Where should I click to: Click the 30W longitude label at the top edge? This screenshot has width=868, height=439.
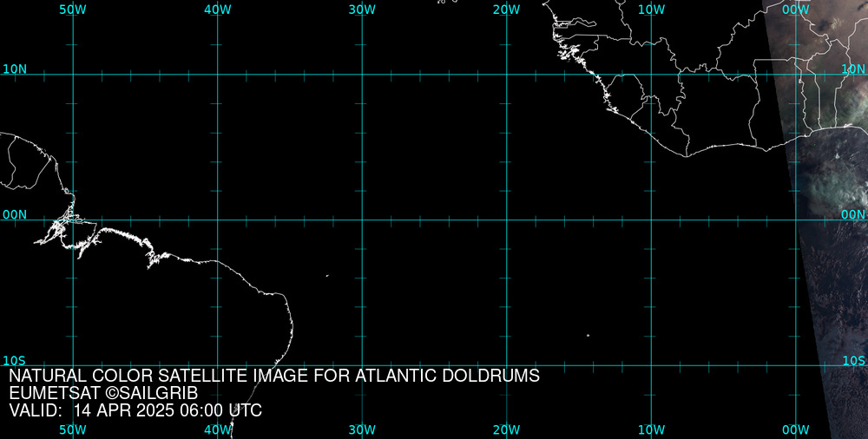(362, 10)
